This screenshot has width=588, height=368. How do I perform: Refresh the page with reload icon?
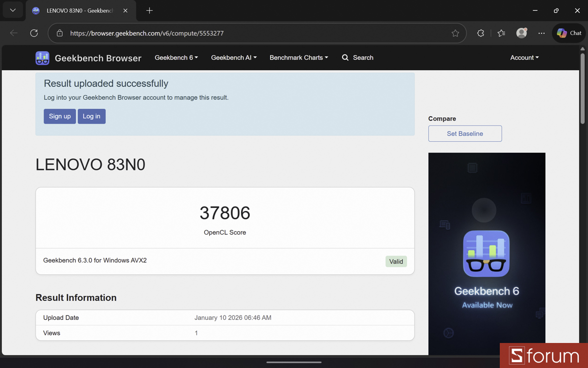tap(34, 33)
